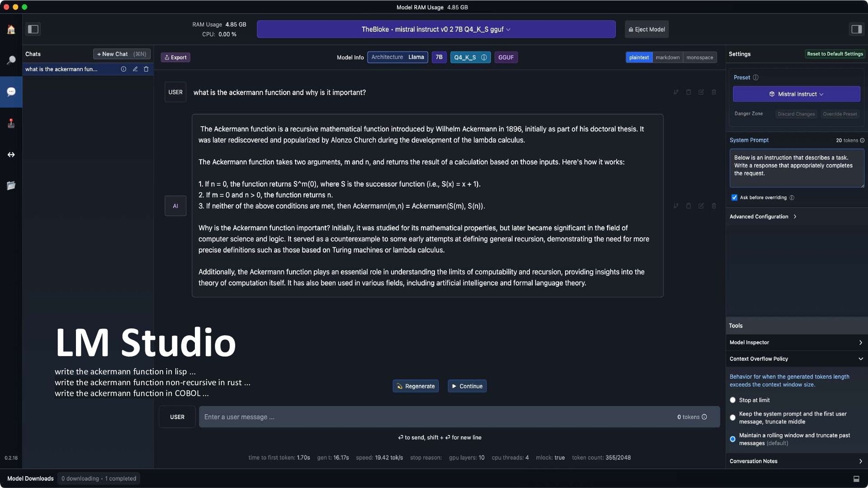Click Discard Changes in Danger Zone

coord(796,114)
